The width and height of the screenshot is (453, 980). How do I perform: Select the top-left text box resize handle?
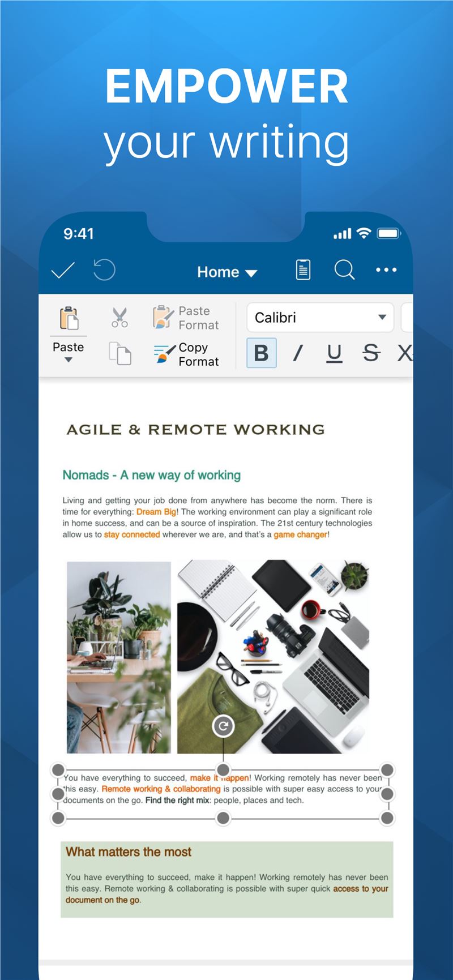(x=58, y=770)
